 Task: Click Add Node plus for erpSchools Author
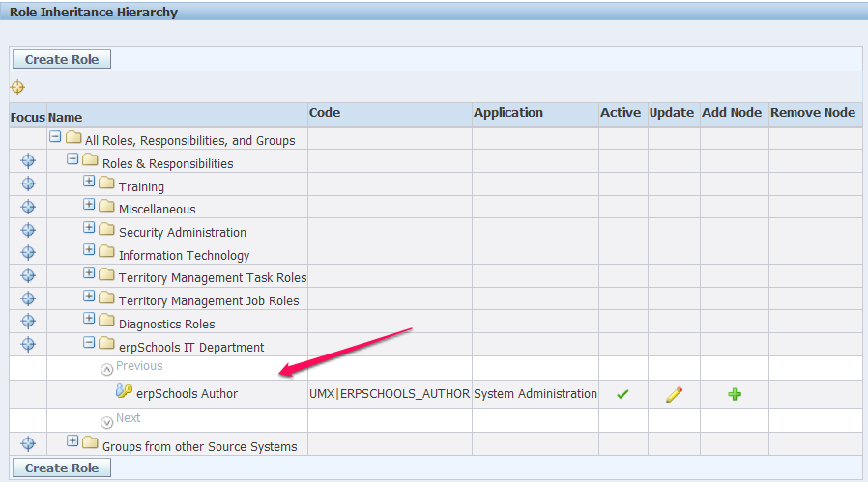(x=735, y=394)
